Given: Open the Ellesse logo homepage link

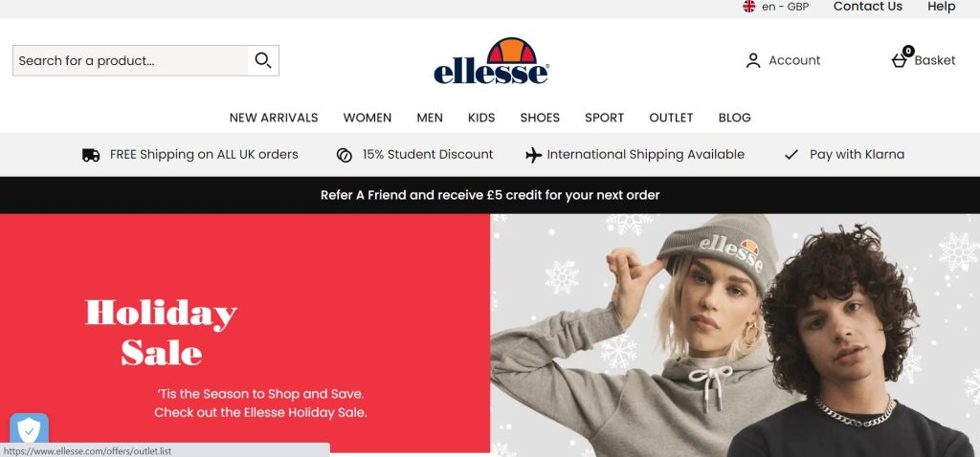Looking at the screenshot, I should coord(491,60).
